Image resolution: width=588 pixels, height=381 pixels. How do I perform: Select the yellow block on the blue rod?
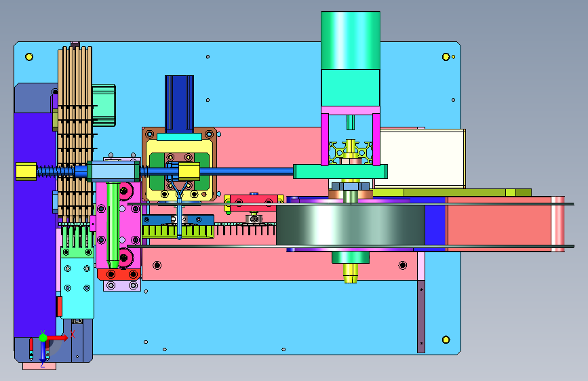coord(189,172)
